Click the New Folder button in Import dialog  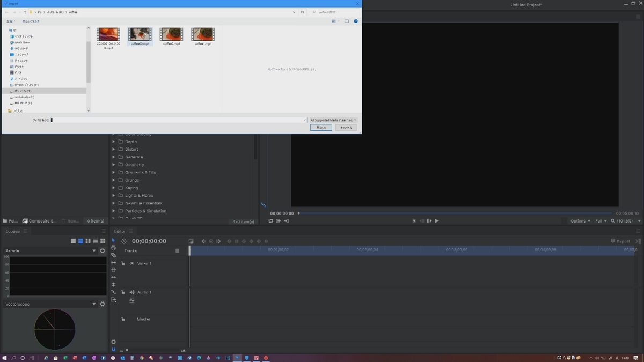click(x=31, y=21)
